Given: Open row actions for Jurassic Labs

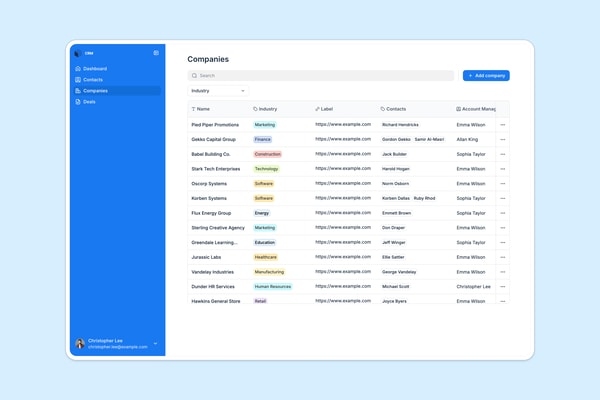Looking at the screenshot, I should tap(502, 257).
